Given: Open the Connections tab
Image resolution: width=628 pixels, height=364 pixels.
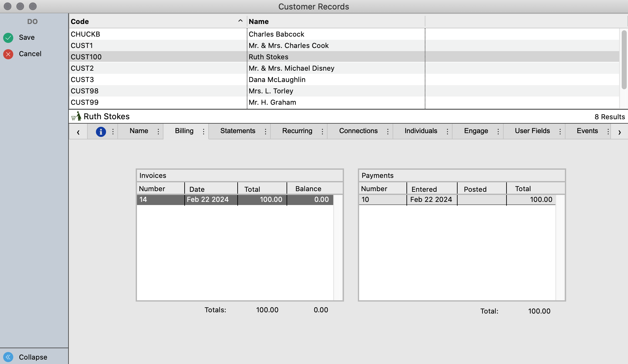Looking at the screenshot, I should tap(358, 131).
